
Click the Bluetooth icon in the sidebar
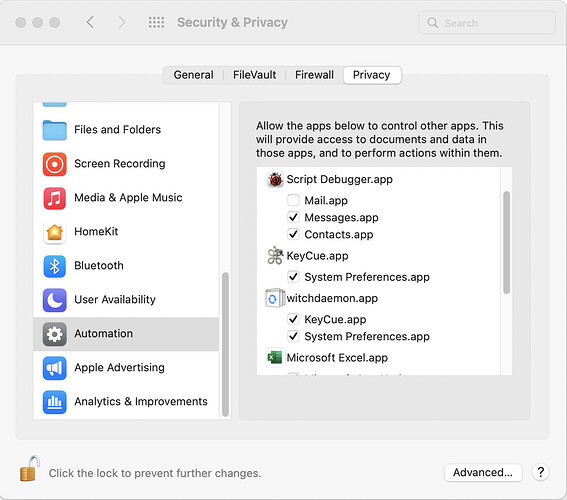[54, 266]
